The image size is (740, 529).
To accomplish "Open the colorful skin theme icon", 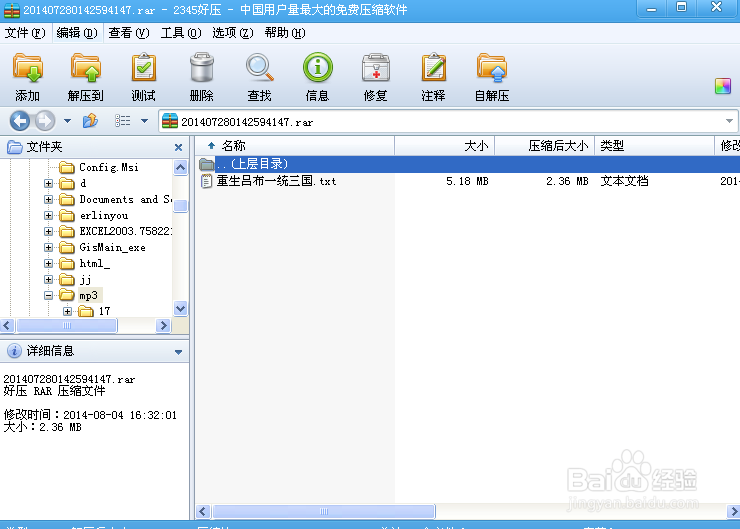I will coord(723,86).
